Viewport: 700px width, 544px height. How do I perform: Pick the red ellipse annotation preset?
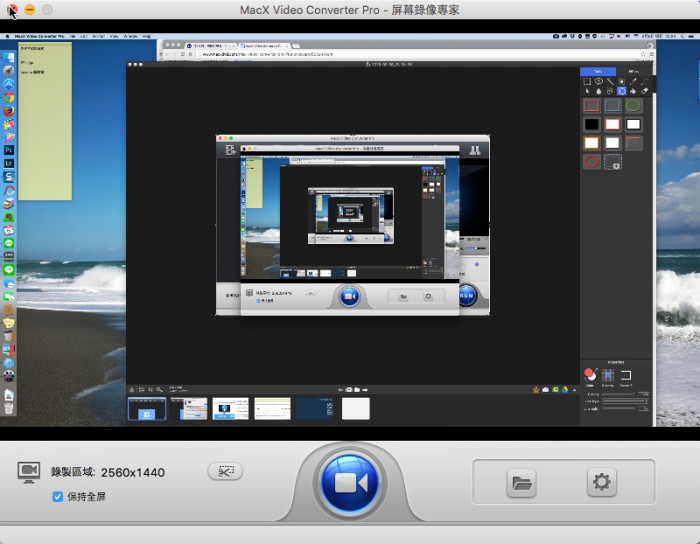[x=591, y=161]
